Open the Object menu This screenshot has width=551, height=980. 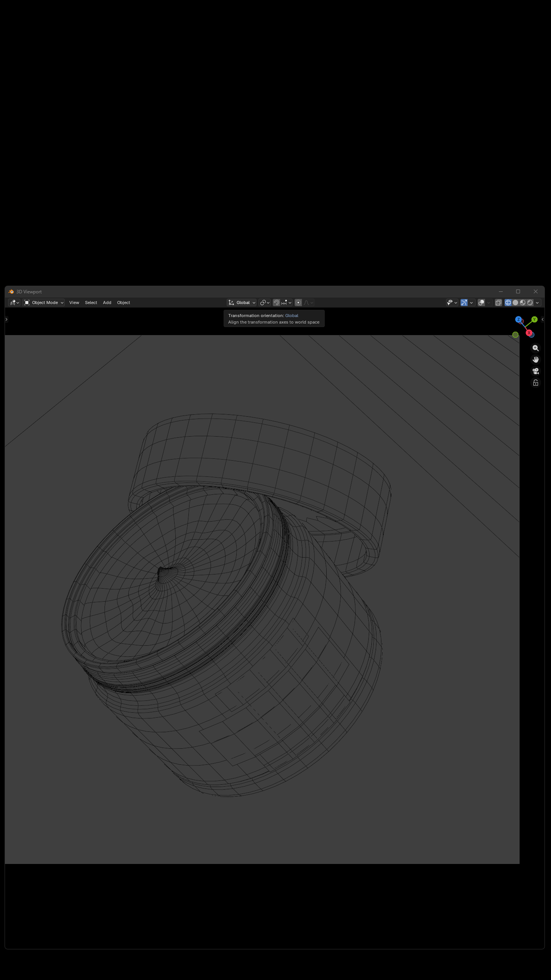(124, 303)
